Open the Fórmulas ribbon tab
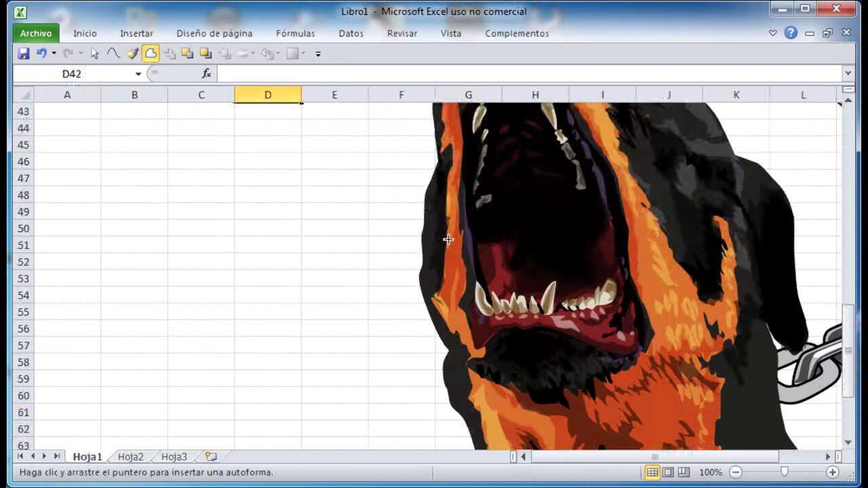868x488 pixels. [x=295, y=33]
